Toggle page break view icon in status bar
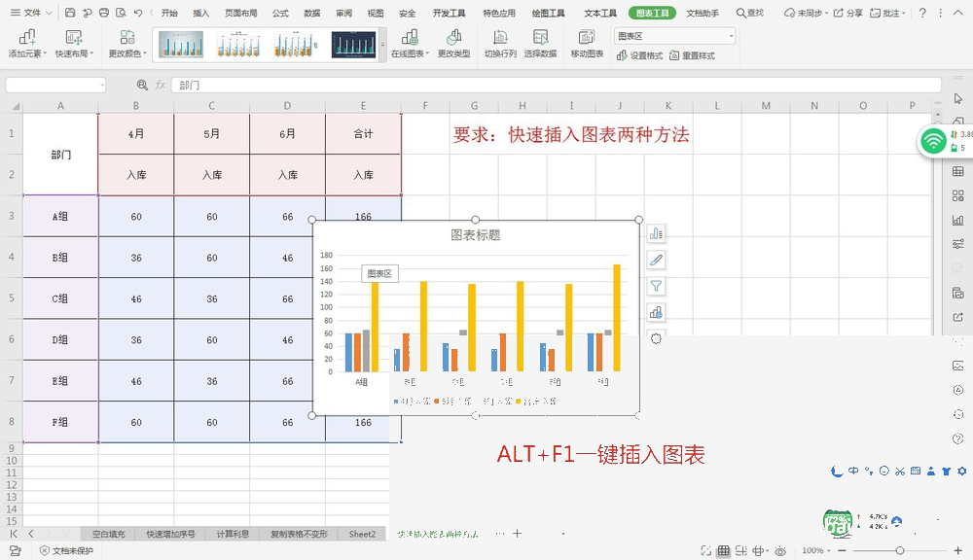The width and height of the screenshot is (973, 560). point(740,550)
